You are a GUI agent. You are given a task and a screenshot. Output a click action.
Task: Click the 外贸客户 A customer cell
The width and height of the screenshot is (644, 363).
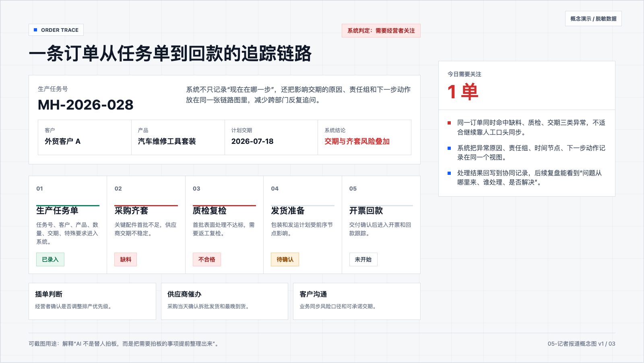click(x=85, y=137)
